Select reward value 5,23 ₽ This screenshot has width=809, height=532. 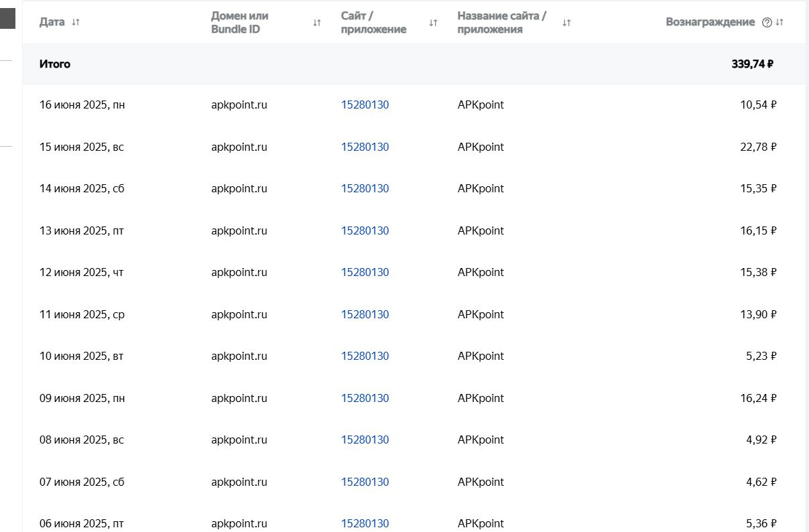pos(761,356)
